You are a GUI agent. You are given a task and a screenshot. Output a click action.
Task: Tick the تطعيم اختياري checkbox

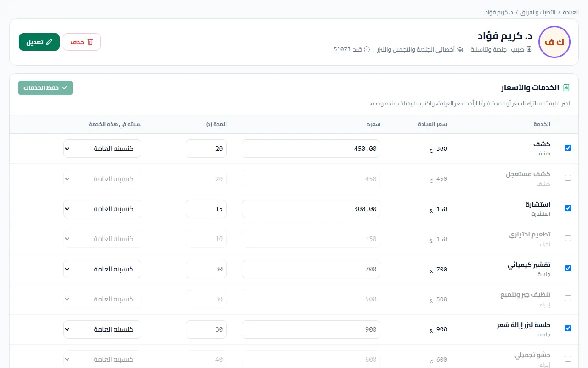tap(568, 238)
